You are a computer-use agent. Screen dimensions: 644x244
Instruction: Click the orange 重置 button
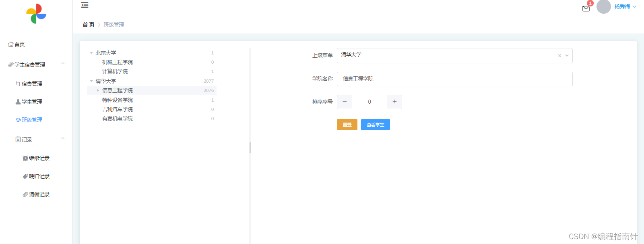[347, 125]
